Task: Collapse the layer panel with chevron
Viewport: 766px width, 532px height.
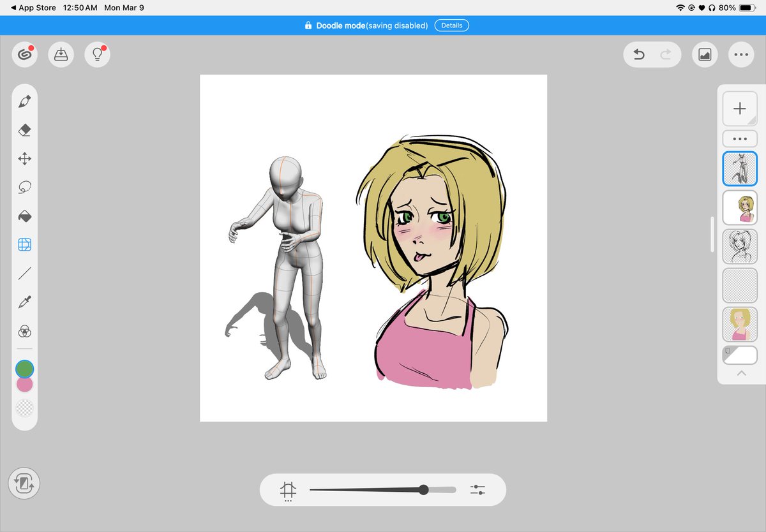Action: (x=741, y=373)
